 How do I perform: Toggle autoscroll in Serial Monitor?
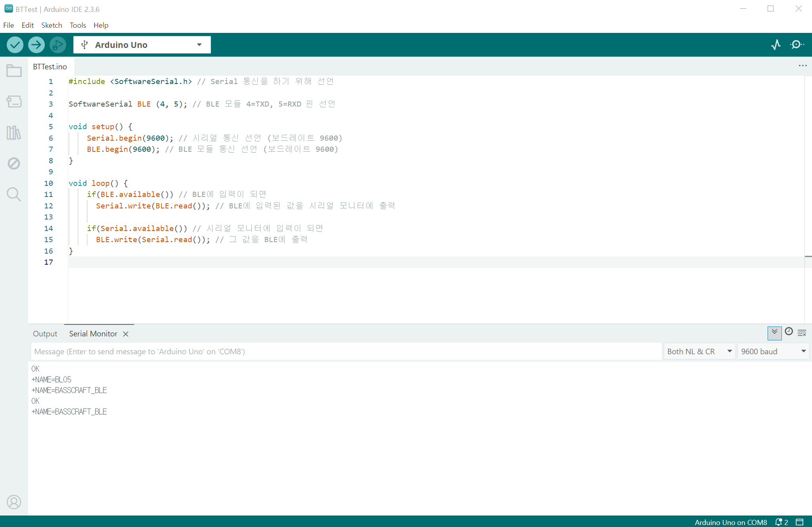pyautogui.click(x=774, y=333)
